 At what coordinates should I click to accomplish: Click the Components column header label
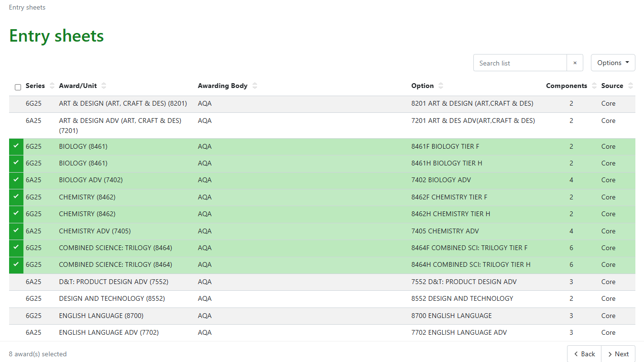coord(567,86)
